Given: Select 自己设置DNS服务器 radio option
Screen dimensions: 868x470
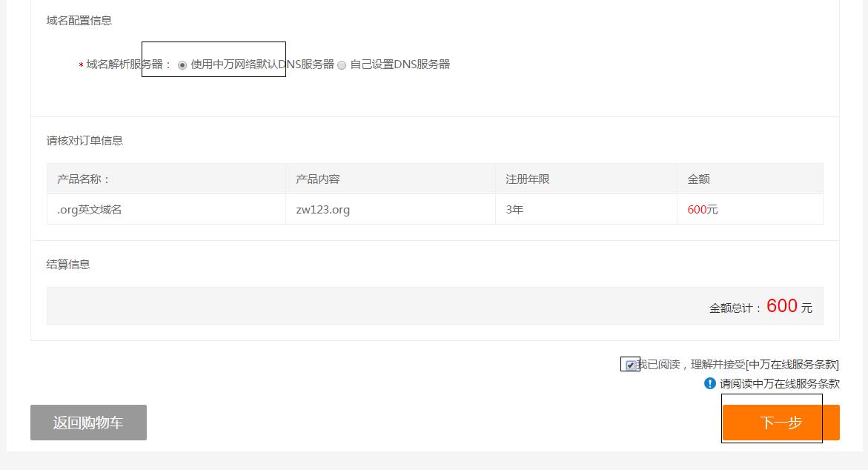Looking at the screenshot, I should (x=341, y=65).
